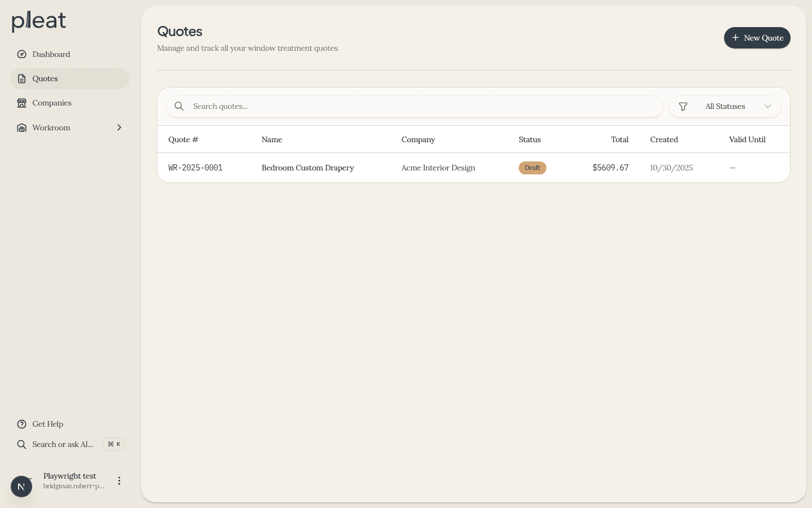The height and width of the screenshot is (508, 812).
Task: Open Dashboard from the sidebar
Action: [51, 54]
